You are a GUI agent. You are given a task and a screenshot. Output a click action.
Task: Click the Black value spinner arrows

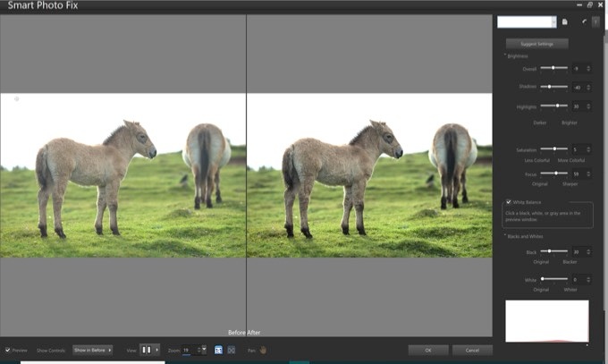coord(588,252)
